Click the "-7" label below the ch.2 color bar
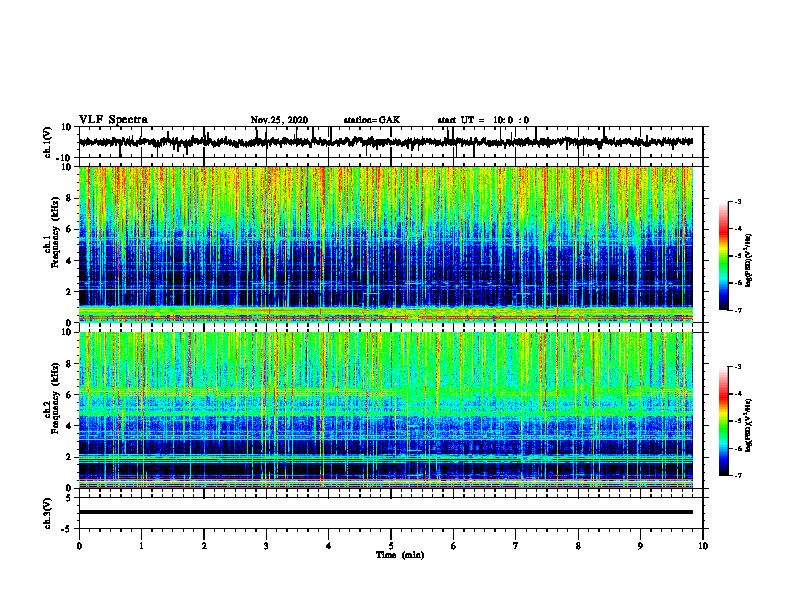This screenshot has height=612, width=792. [737, 475]
